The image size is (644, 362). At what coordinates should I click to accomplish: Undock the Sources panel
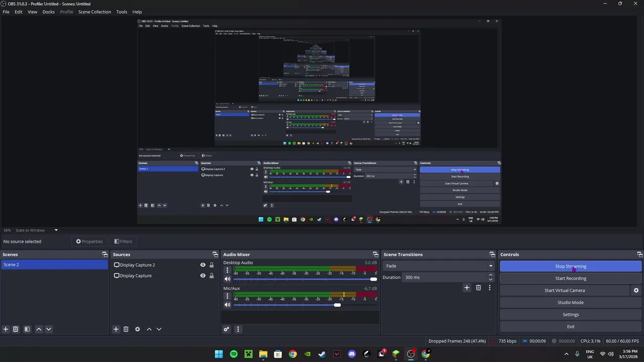215,254
